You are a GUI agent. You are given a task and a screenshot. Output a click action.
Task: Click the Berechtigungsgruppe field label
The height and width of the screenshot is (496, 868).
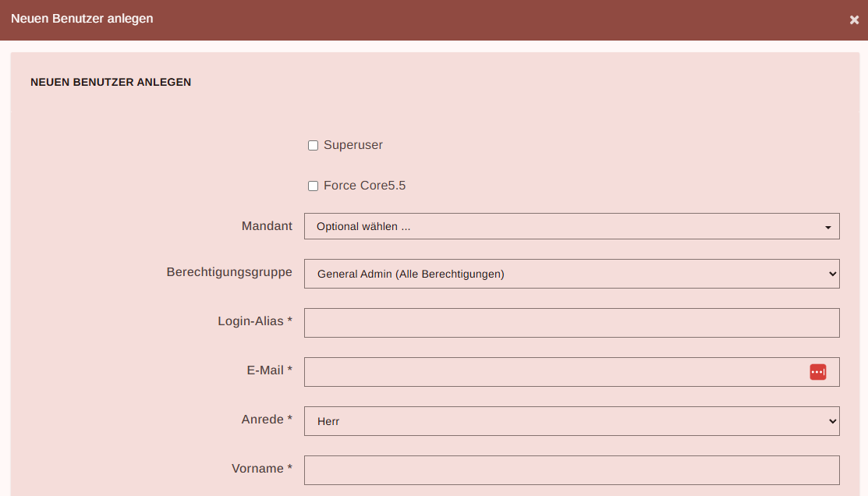[229, 272]
